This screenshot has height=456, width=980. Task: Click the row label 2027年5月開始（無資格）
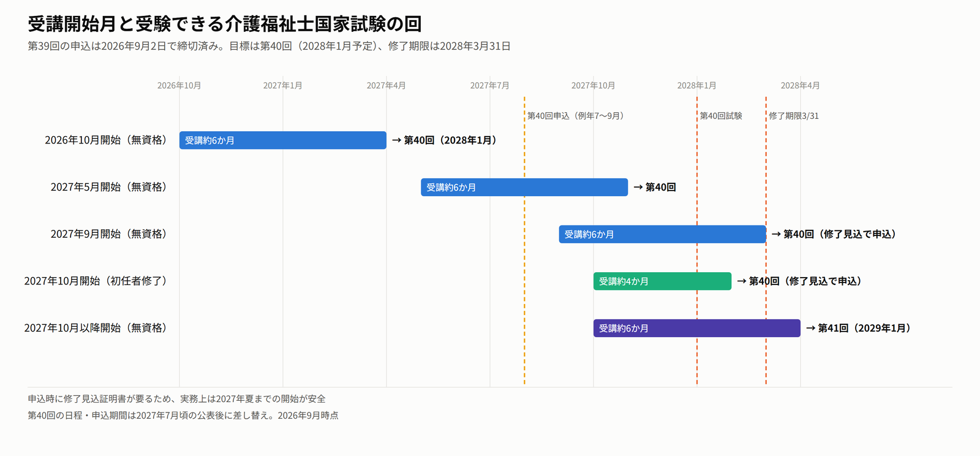pos(108,187)
